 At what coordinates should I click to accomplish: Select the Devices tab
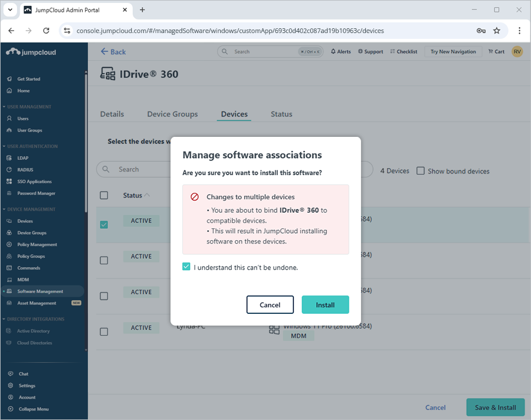[x=234, y=114]
